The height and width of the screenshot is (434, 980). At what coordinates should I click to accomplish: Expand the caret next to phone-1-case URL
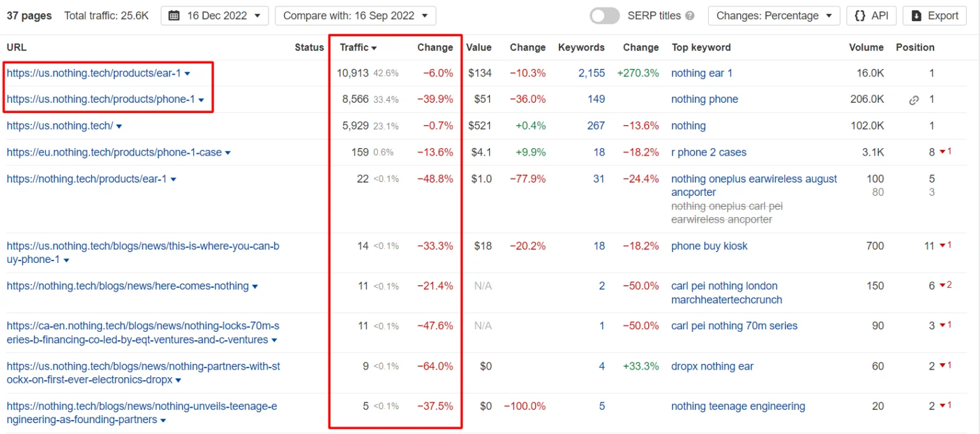(x=228, y=153)
